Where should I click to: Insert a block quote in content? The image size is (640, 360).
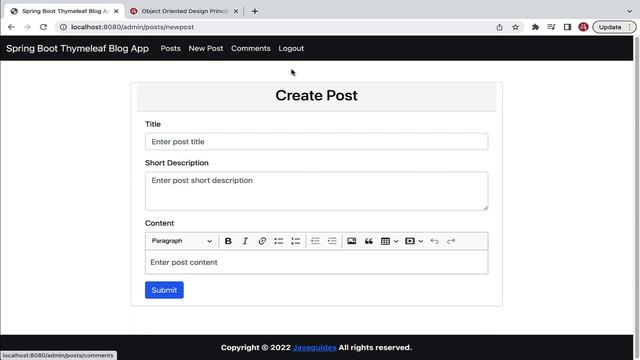point(369,241)
